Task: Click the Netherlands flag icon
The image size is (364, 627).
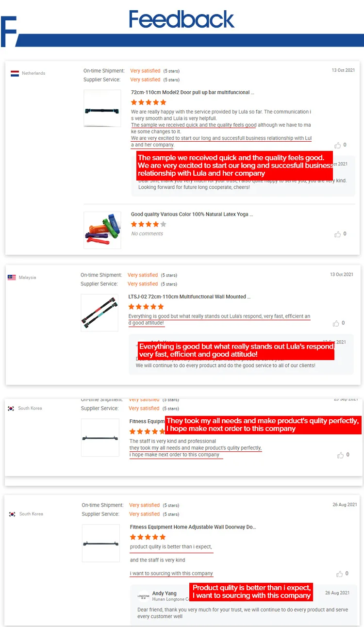Action: (x=15, y=73)
